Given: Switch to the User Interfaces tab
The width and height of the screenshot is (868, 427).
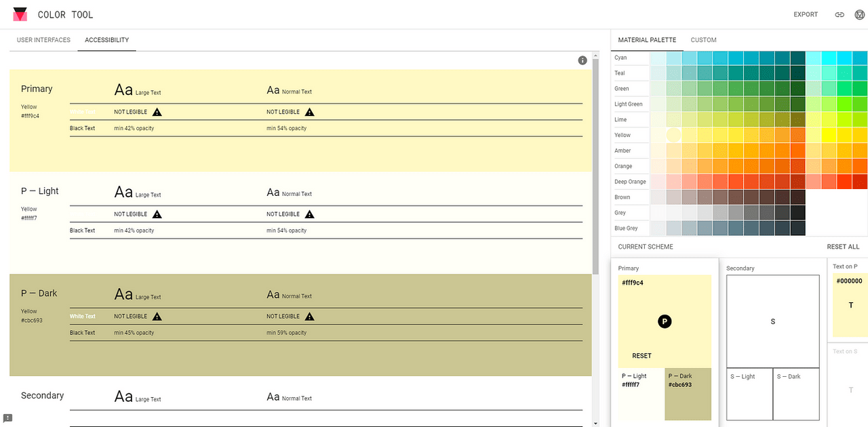Looking at the screenshot, I should pyautogui.click(x=43, y=40).
